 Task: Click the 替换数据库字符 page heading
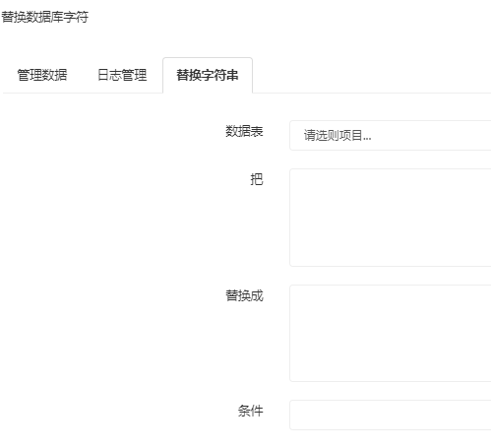[x=45, y=17]
